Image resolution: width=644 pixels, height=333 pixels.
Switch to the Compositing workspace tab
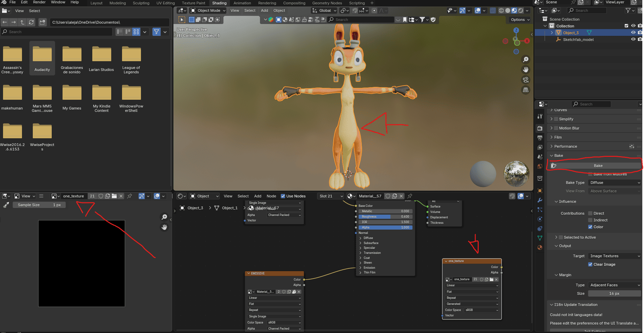point(294,3)
